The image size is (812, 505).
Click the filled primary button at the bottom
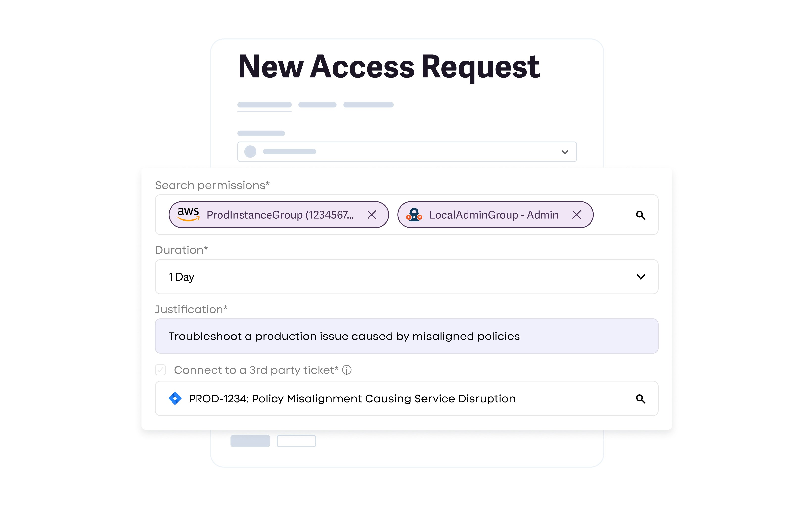[250, 441]
